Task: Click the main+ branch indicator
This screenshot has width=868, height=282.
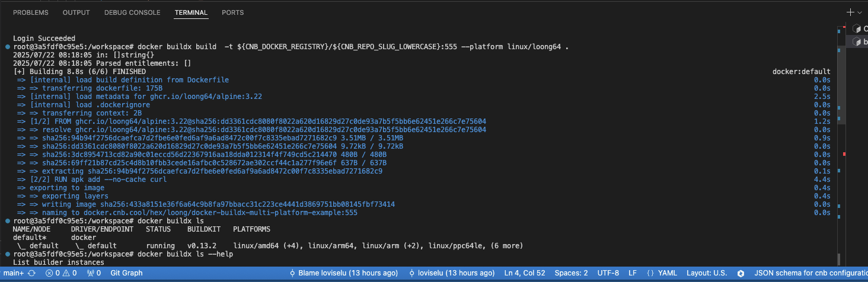Action: point(14,273)
